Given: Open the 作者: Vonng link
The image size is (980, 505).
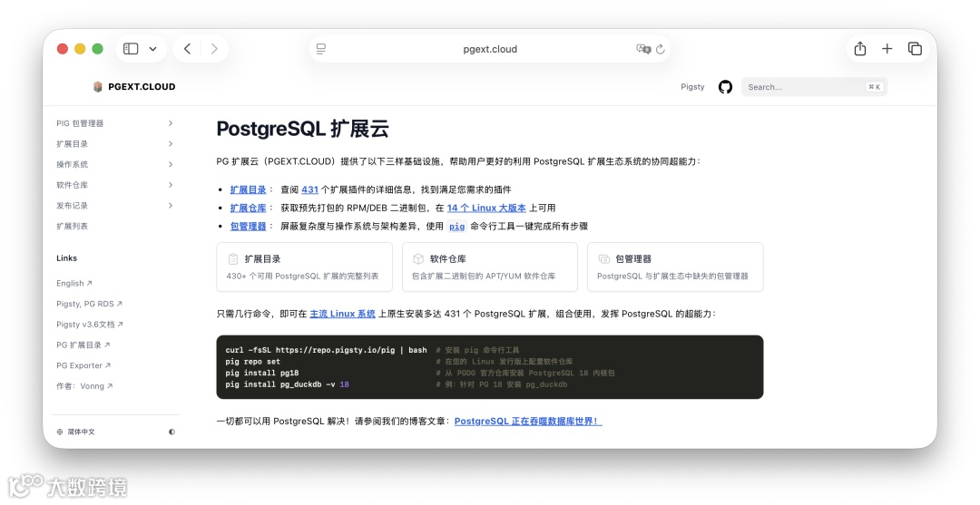Looking at the screenshot, I should (x=84, y=385).
